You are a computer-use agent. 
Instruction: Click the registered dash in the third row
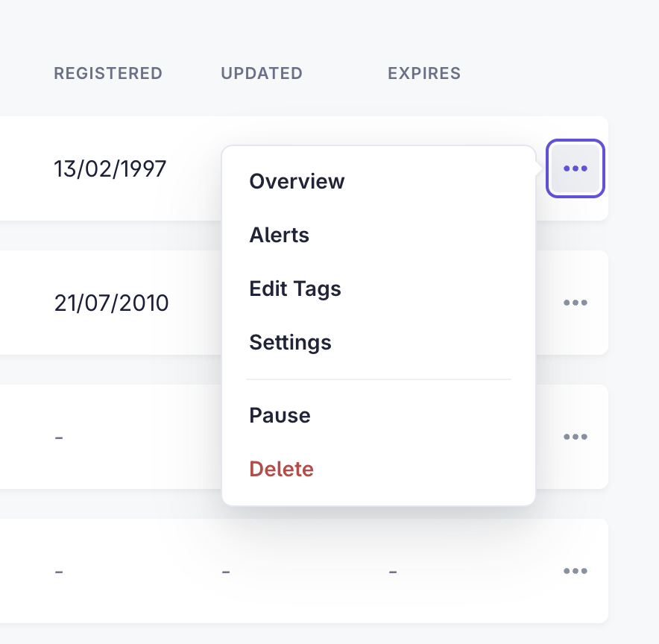[59, 438]
